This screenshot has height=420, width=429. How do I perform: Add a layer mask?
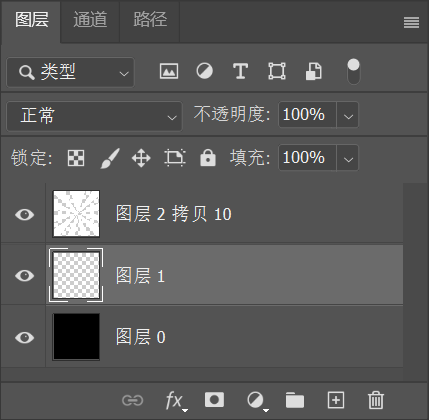[x=214, y=400]
